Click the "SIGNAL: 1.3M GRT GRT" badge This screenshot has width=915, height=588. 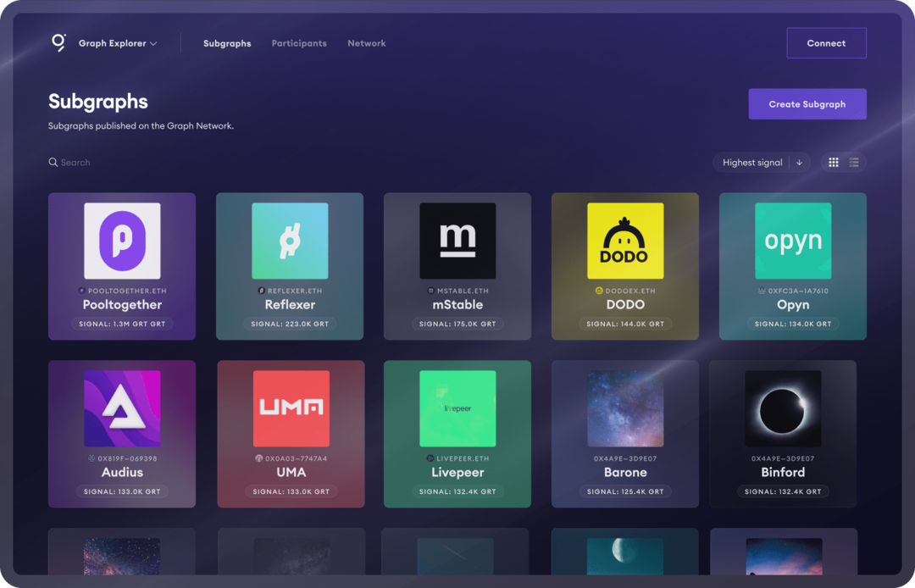(x=122, y=324)
